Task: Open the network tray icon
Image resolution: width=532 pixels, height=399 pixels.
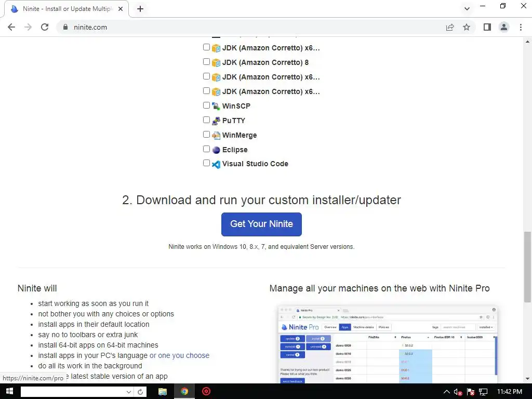Action: tap(483, 392)
